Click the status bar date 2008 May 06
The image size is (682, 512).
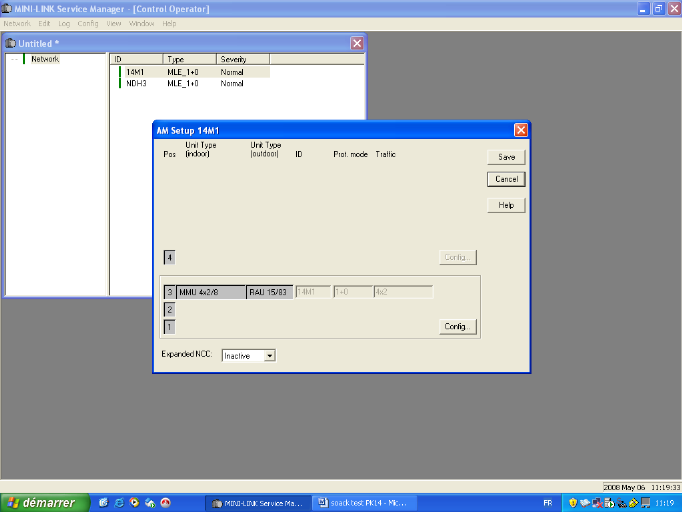[624, 488]
